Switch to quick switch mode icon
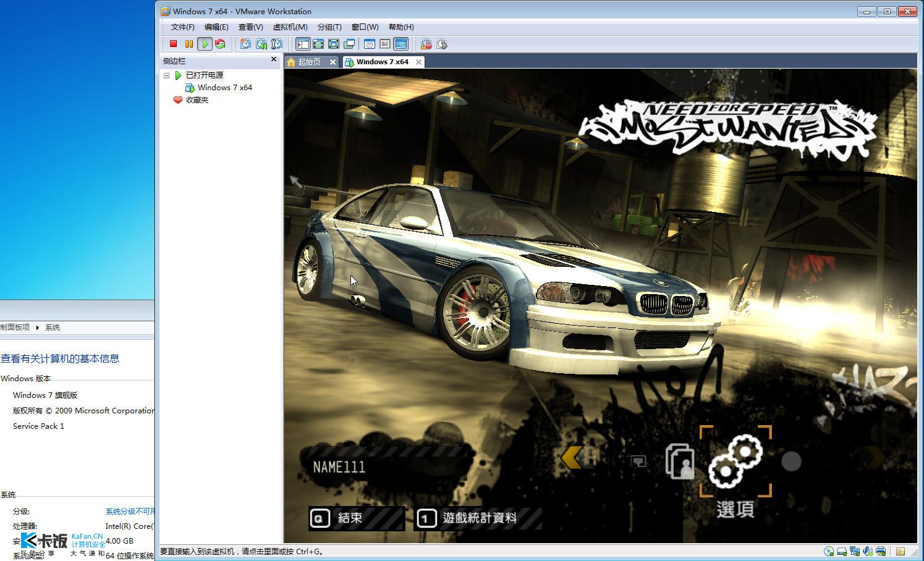The image size is (924, 561). click(318, 44)
